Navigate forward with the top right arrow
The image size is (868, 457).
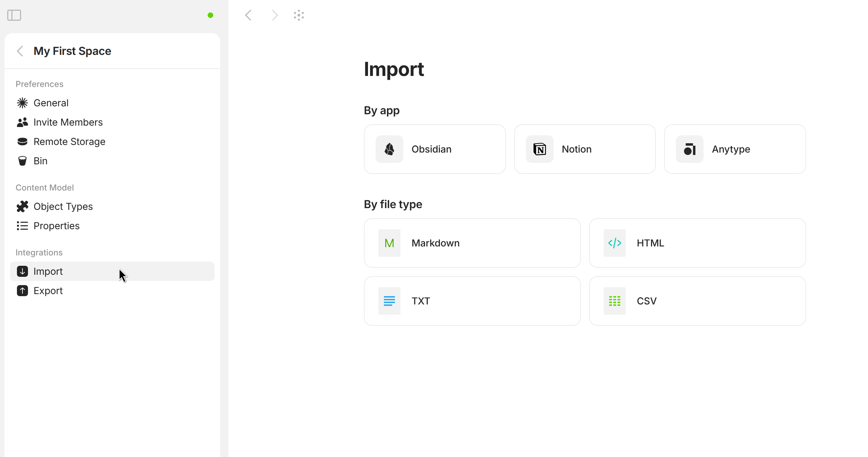275,15
